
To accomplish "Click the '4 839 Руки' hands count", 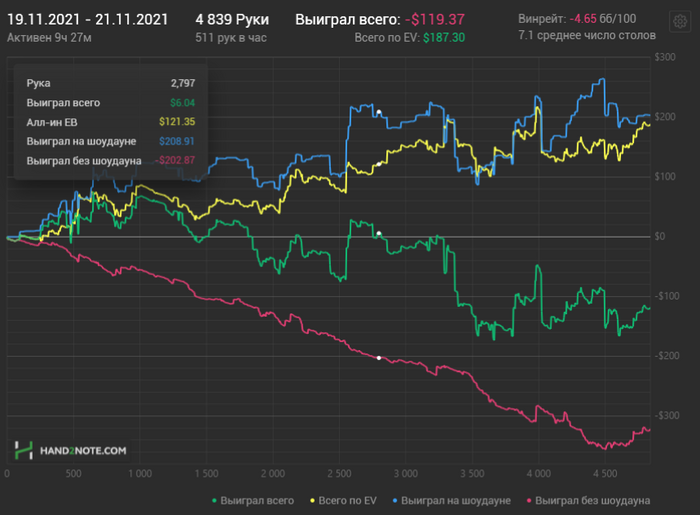I will 232,20.
